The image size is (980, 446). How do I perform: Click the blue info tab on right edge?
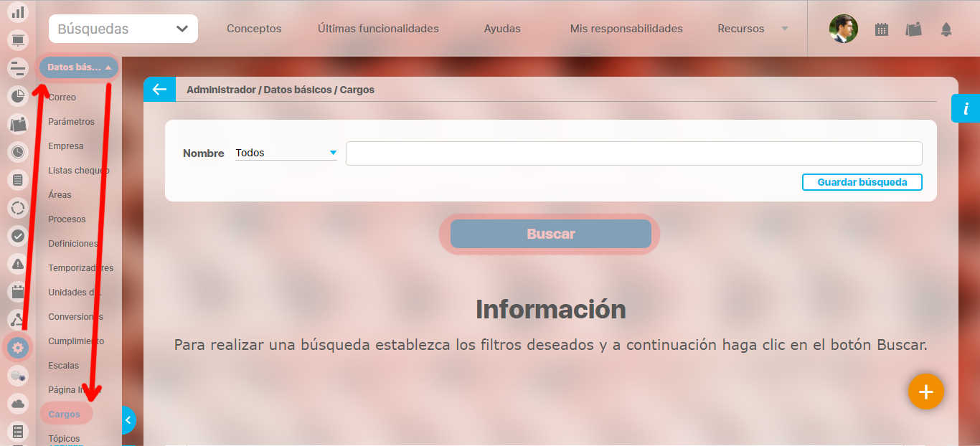[966, 109]
